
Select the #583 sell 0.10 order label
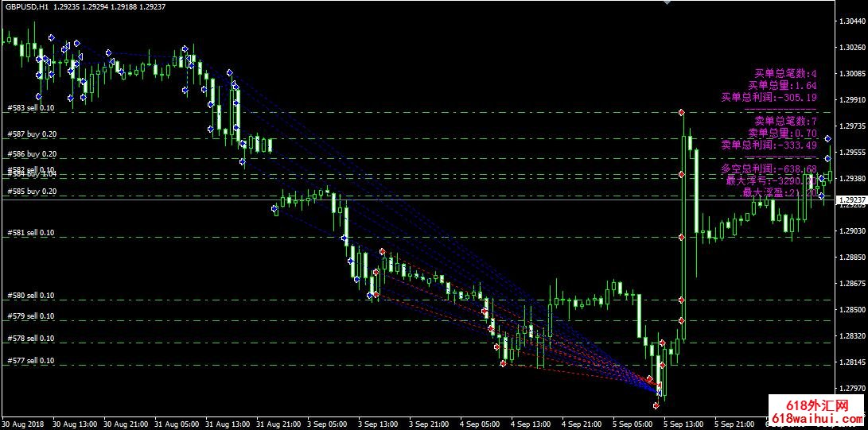click(x=31, y=108)
